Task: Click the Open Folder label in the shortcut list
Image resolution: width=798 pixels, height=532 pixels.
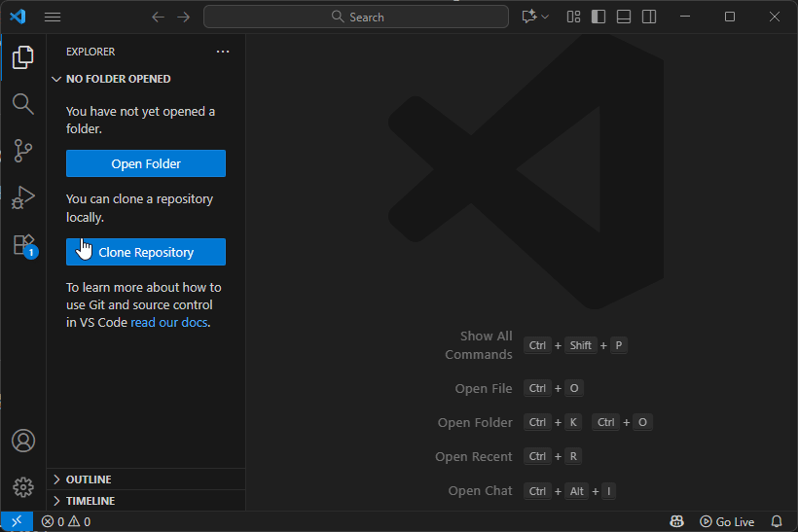Action: coord(475,422)
